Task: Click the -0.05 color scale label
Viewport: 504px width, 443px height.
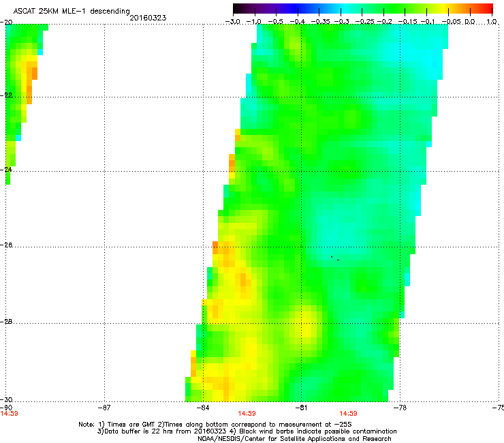Action: (x=452, y=22)
